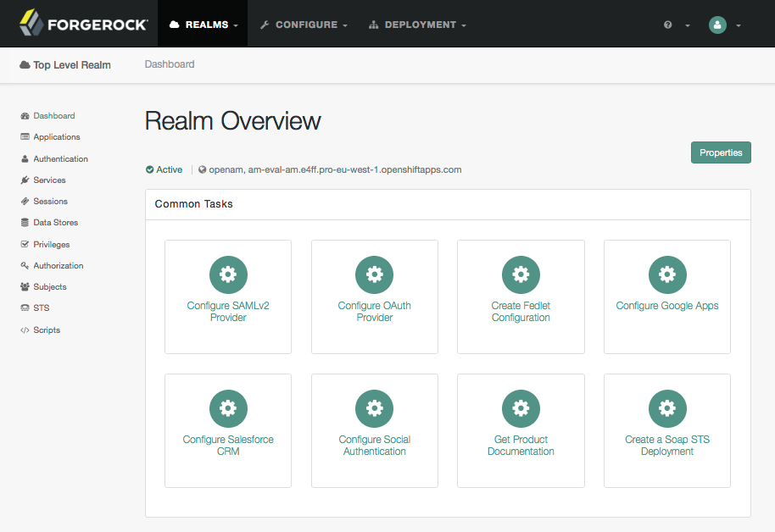The height and width of the screenshot is (532, 775).
Task: Expand the Configure dropdown menu
Action: (304, 25)
